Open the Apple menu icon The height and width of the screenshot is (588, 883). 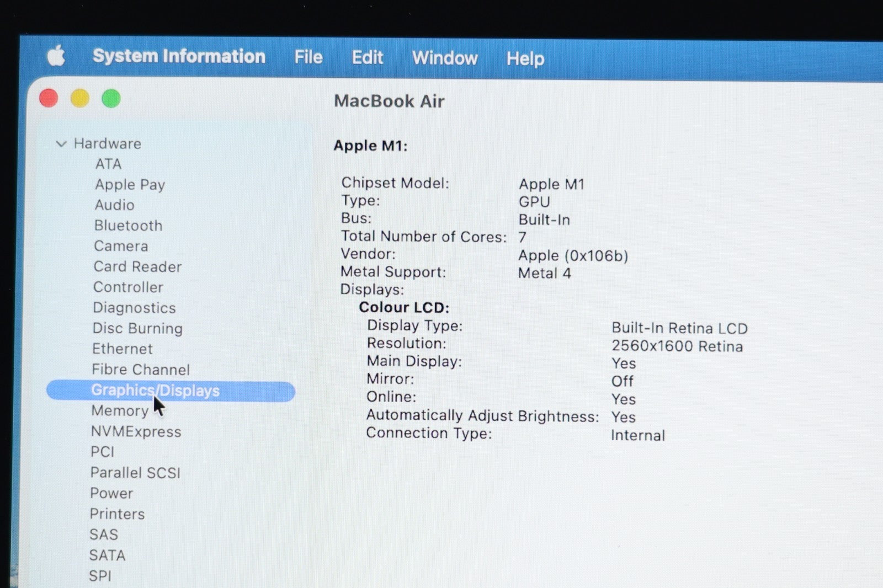point(56,56)
